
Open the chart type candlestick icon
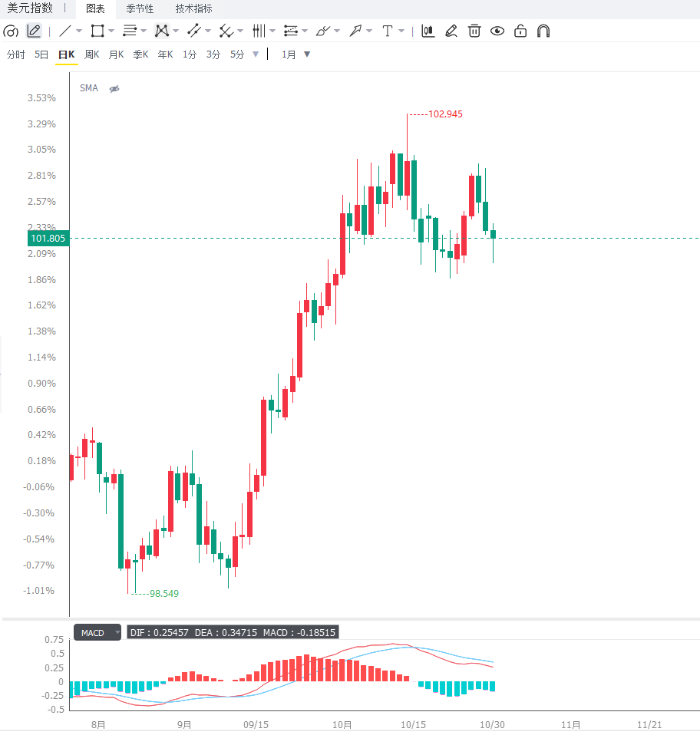point(428,31)
